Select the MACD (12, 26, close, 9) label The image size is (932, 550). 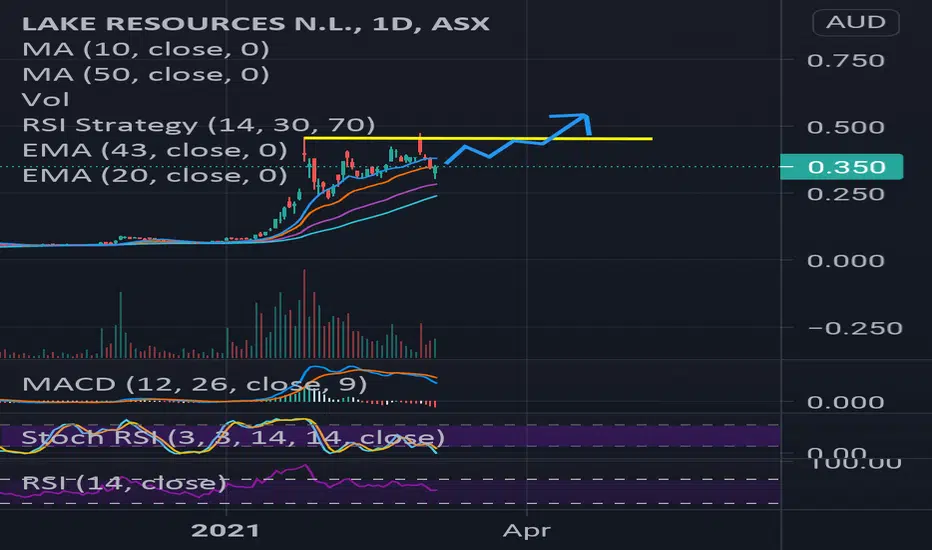(x=194, y=384)
